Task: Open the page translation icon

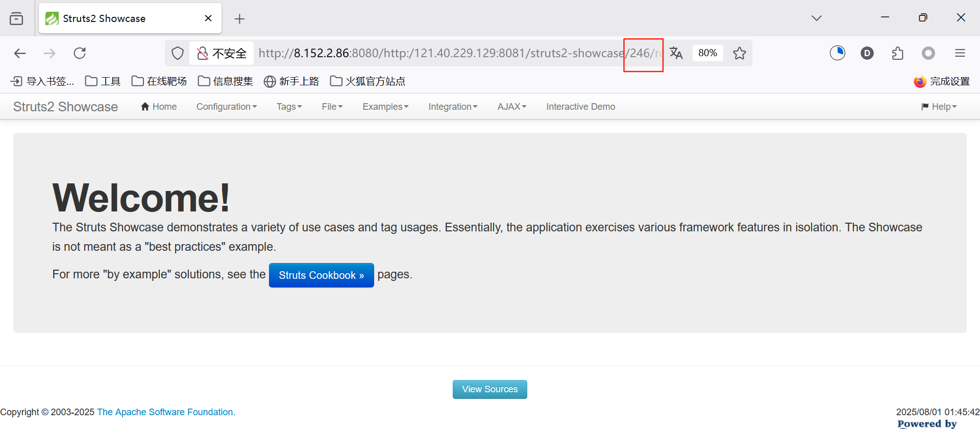Action: pos(676,53)
